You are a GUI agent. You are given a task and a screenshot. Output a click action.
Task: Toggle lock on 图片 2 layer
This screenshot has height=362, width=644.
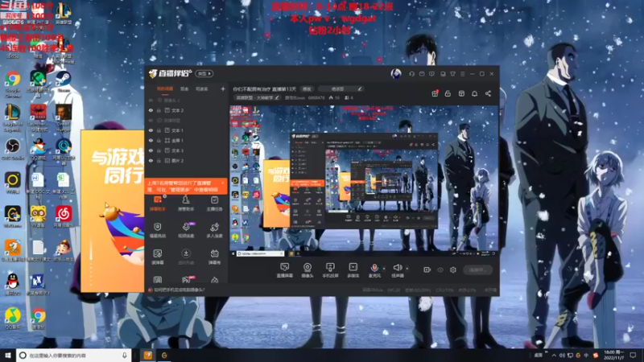[159, 161]
